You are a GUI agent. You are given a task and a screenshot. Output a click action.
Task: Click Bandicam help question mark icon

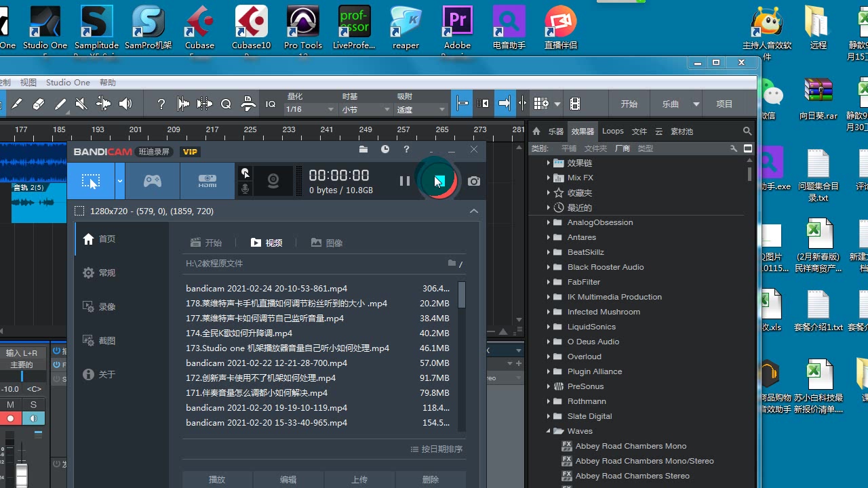coord(406,149)
